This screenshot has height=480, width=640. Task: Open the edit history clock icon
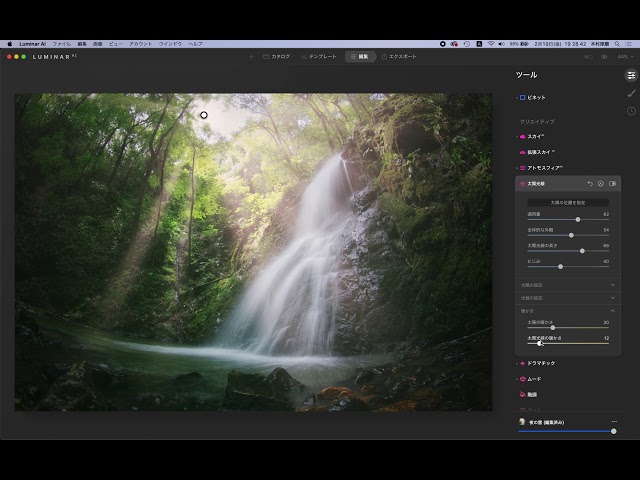(x=631, y=111)
